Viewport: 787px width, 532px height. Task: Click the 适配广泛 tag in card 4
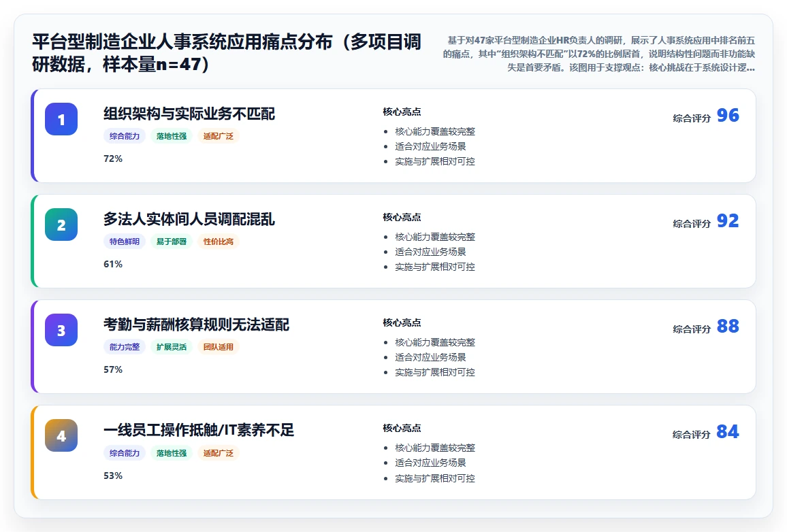point(219,453)
